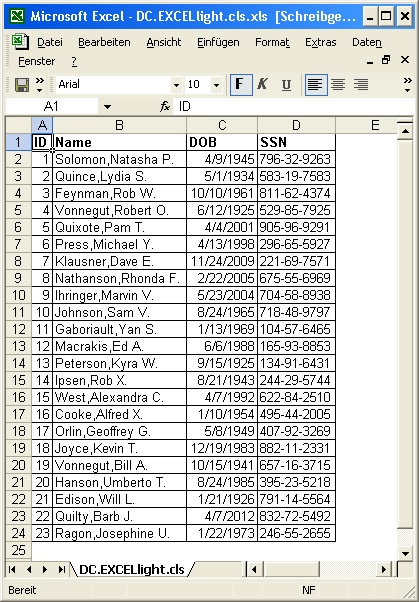The image size is (419, 602).
Task: Go to first sheet tab navigation arrow
Action: click(12, 569)
